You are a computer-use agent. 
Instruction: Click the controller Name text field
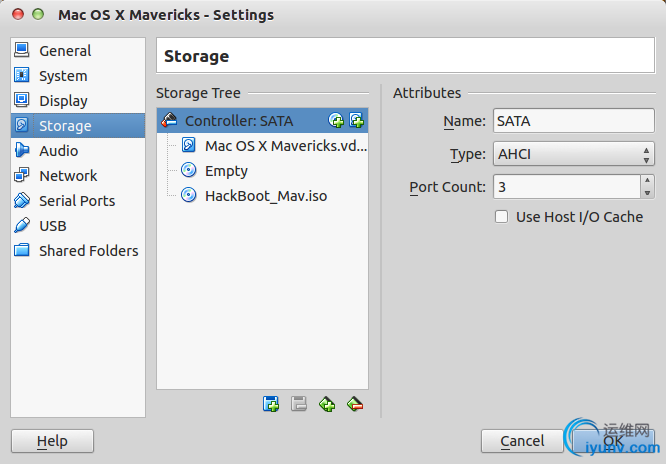573,121
